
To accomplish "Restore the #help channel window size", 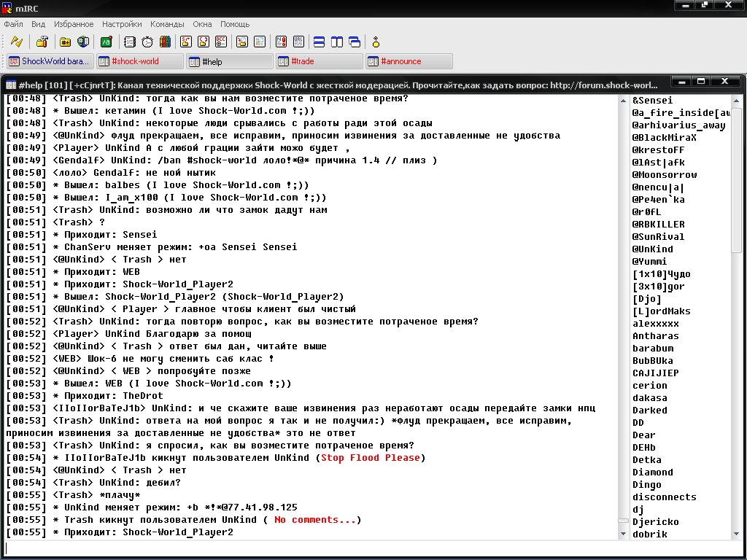I will (x=701, y=82).
